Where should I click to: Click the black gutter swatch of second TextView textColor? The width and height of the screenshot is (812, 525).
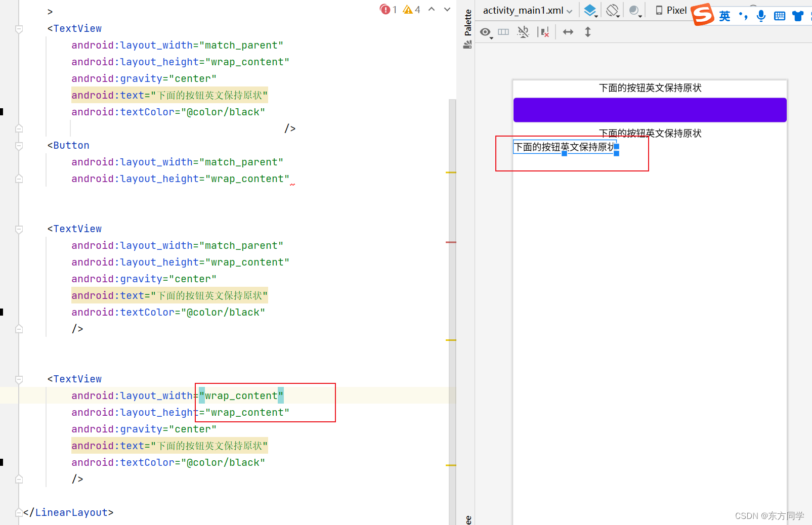(2, 312)
